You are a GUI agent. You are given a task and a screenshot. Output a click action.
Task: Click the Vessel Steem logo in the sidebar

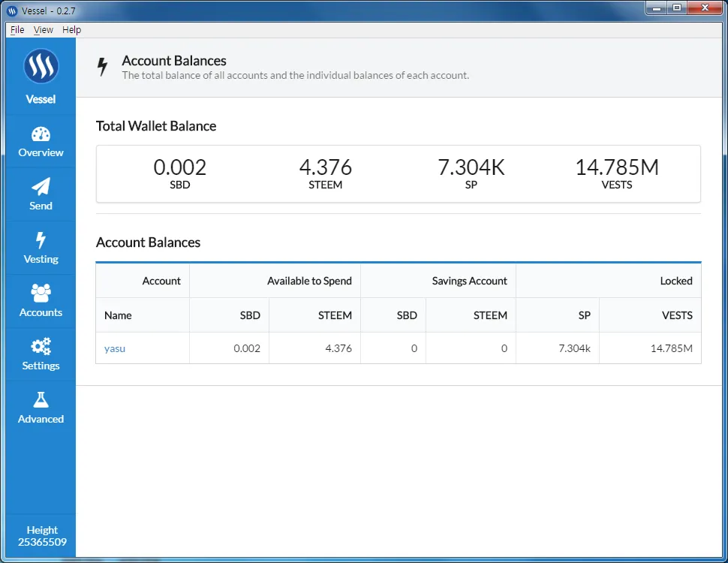tap(41, 66)
